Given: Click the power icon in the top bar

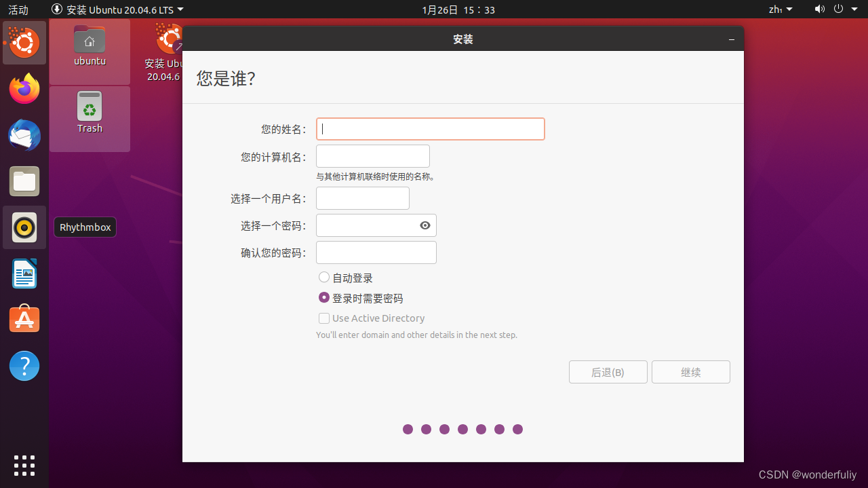Looking at the screenshot, I should click(x=838, y=10).
